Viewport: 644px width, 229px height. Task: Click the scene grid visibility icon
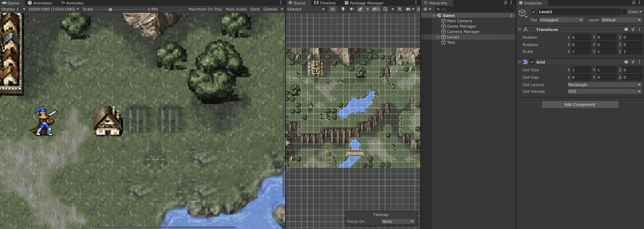point(385,9)
